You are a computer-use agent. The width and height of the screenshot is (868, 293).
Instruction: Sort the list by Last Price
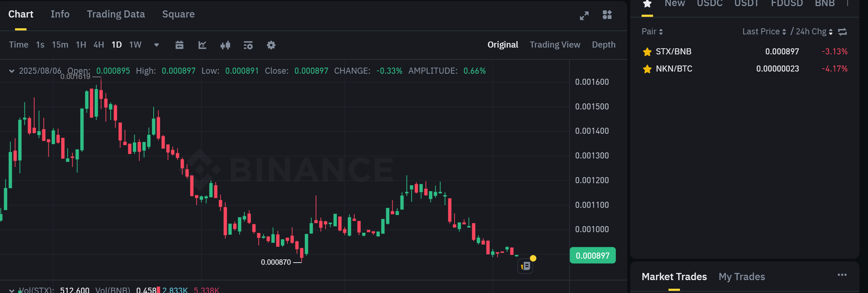pos(764,31)
